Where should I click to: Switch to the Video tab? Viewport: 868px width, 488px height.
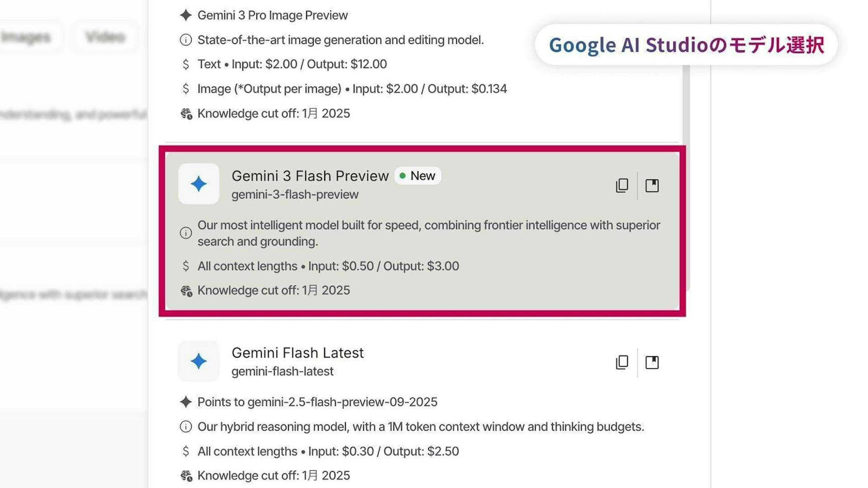[105, 37]
